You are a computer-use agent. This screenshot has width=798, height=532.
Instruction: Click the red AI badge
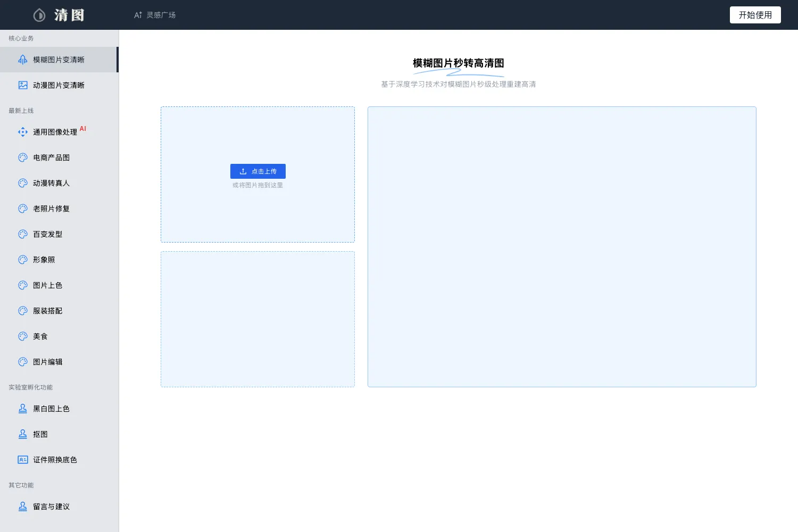(83, 129)
